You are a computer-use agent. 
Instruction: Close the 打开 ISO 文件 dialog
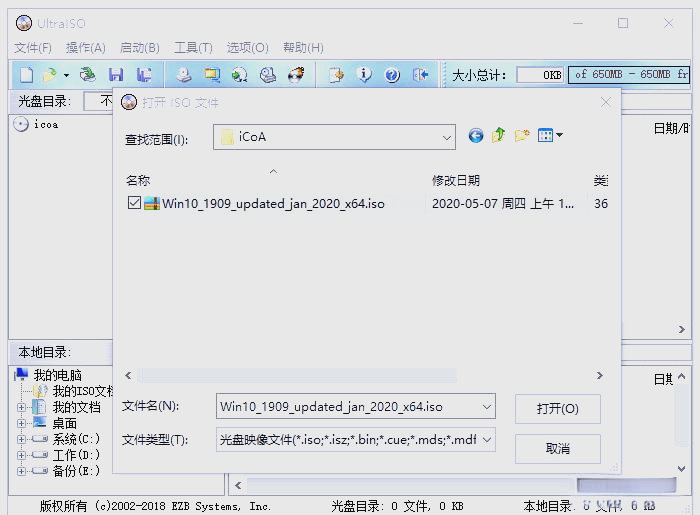(606, 102)
